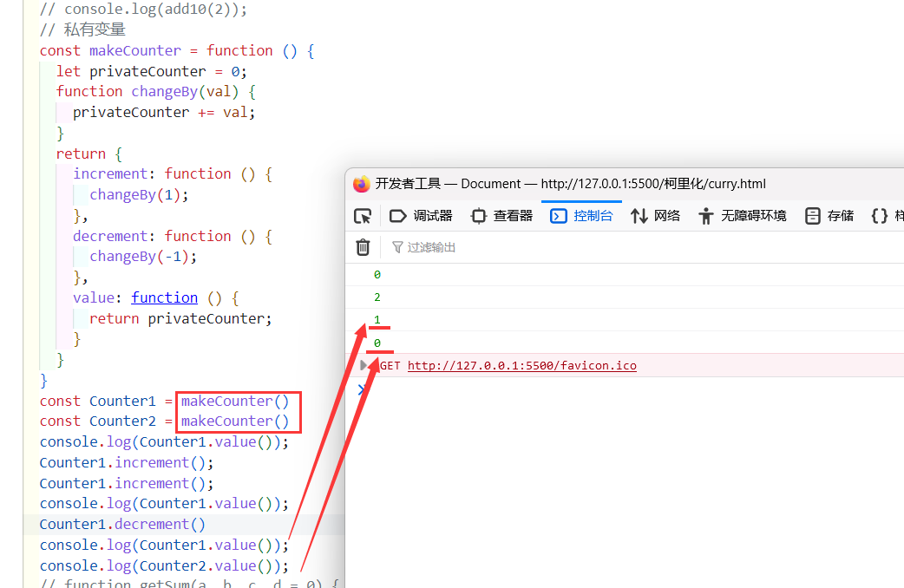Click the 'const makeCounter' declaration line
This screenshot has height=588, width=904.
(177, 50)
